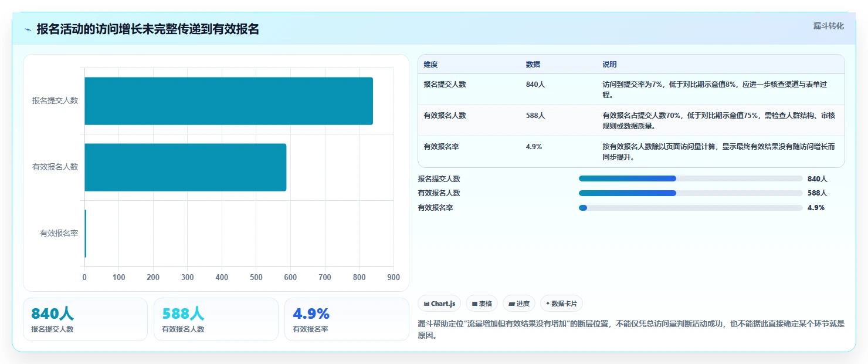Click the 4.9% value beside progress bar

click(x=816, y=208)
